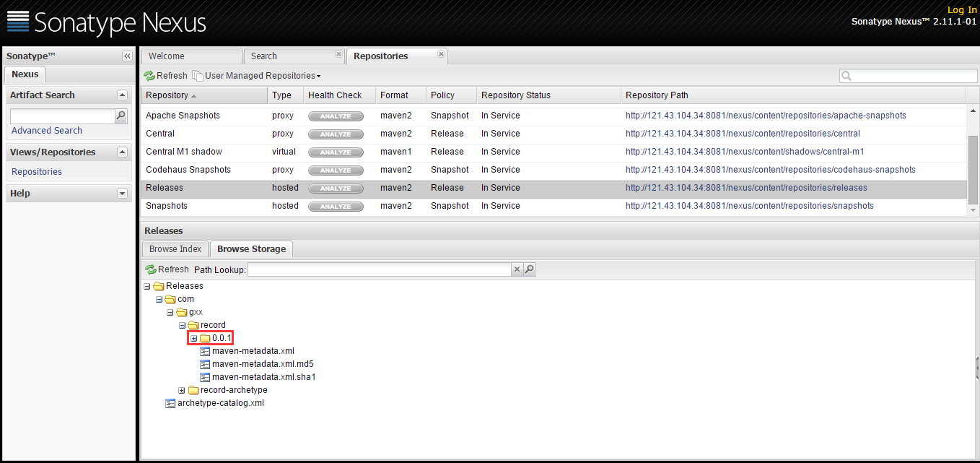980x463 pixels.
Task: Focus the Artifact Search input field
Action: click(63, 116)
